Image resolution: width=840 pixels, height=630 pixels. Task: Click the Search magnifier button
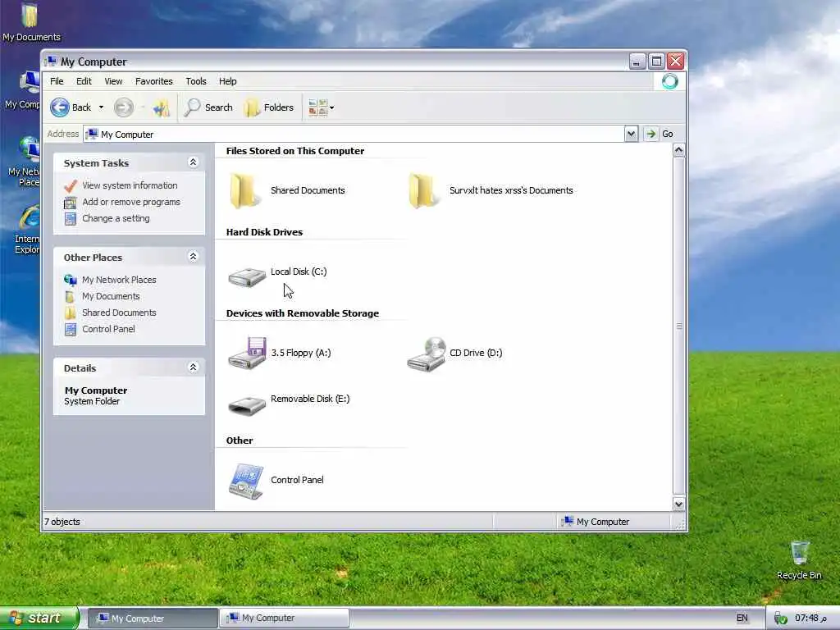208,107
